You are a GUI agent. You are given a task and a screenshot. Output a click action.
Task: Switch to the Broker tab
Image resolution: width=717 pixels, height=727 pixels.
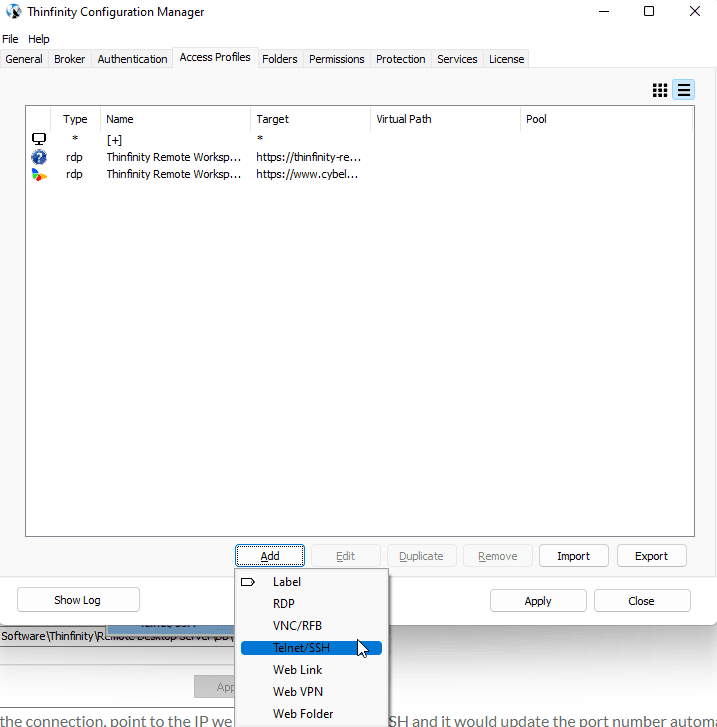[70, 59]
